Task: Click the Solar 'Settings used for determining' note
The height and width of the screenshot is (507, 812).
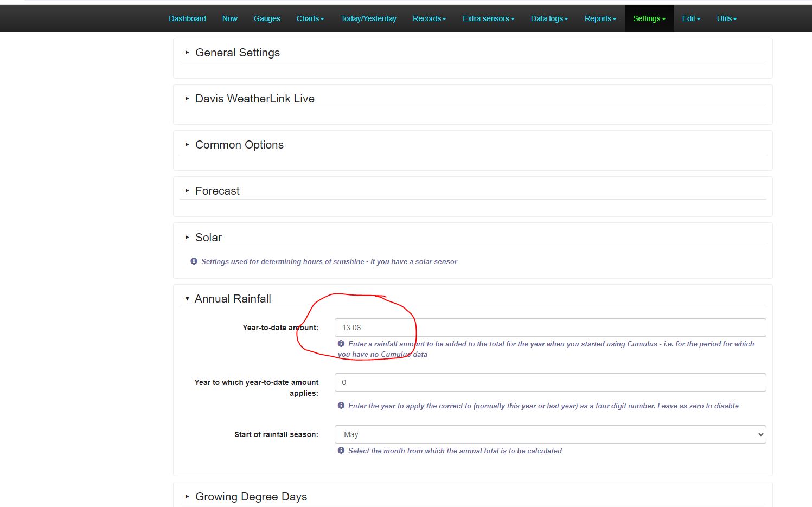Action: tap(329, 261)
